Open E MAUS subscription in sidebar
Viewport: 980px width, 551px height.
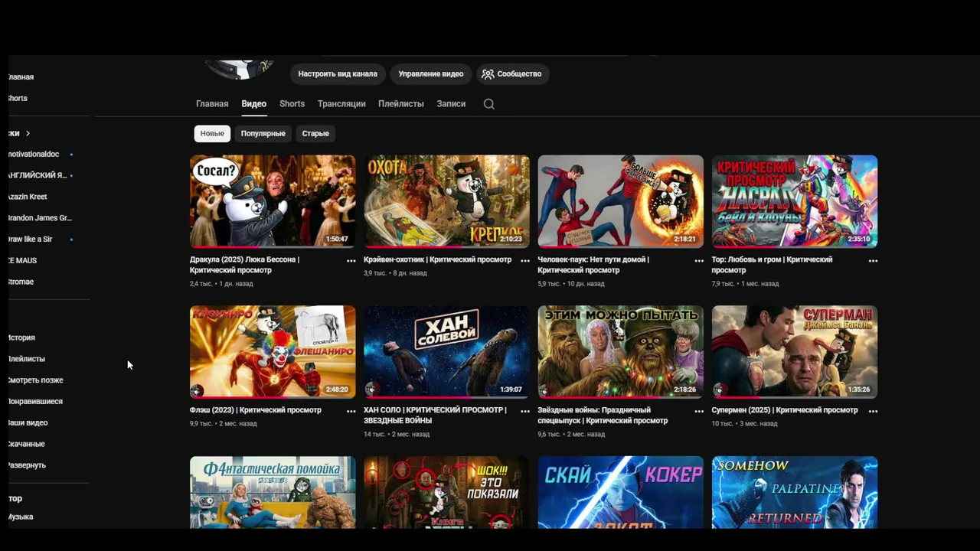(22, 261)
